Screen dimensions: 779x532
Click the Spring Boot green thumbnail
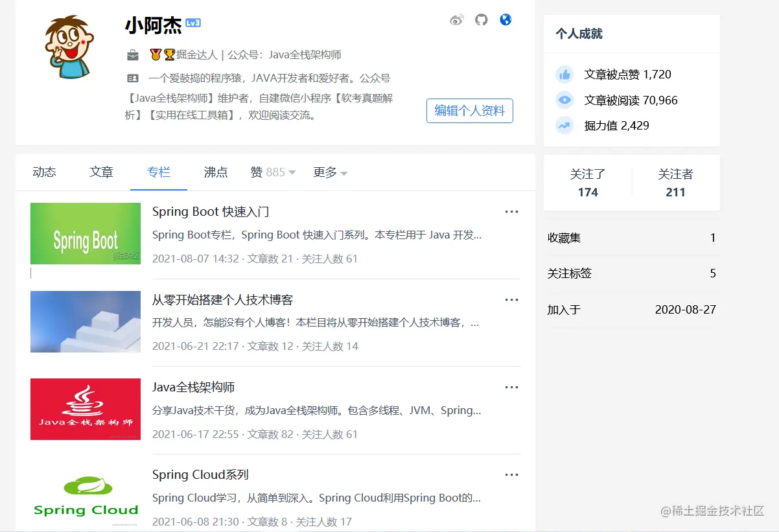click(x=86, y=233)
